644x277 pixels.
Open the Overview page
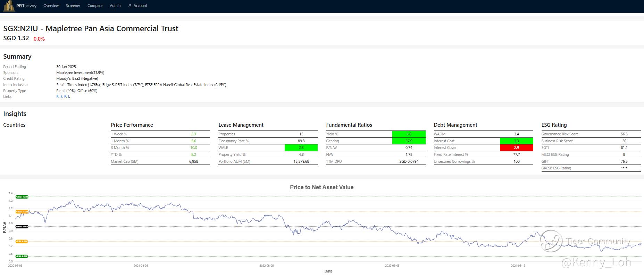51,6
